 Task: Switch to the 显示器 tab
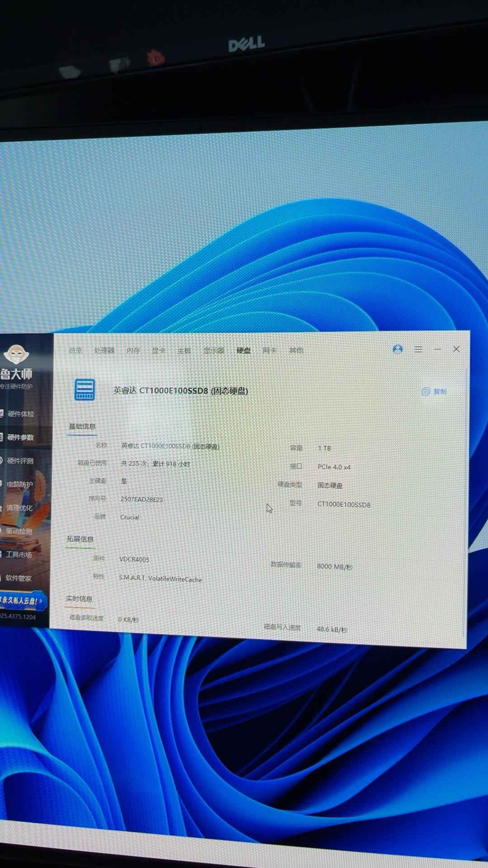pos(213,350)
